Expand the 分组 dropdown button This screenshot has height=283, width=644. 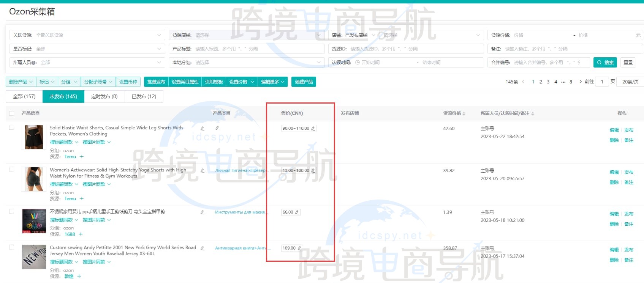coord(69,82)
